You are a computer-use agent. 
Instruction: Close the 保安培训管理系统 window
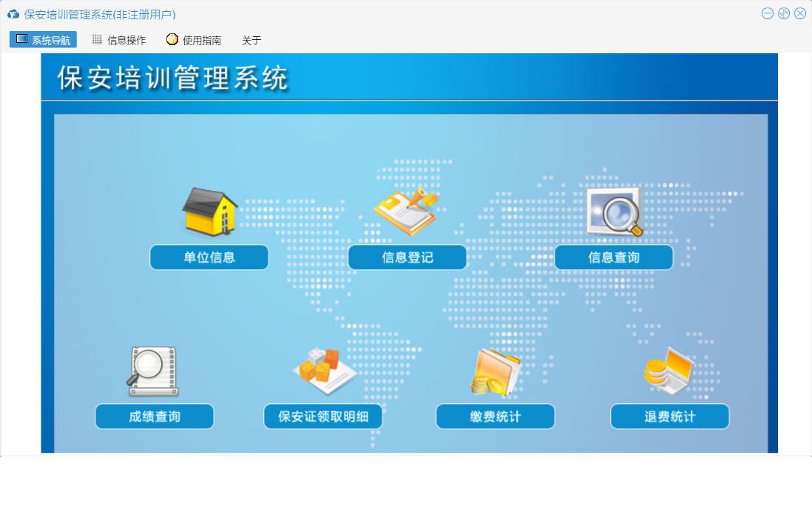(800, 13)
